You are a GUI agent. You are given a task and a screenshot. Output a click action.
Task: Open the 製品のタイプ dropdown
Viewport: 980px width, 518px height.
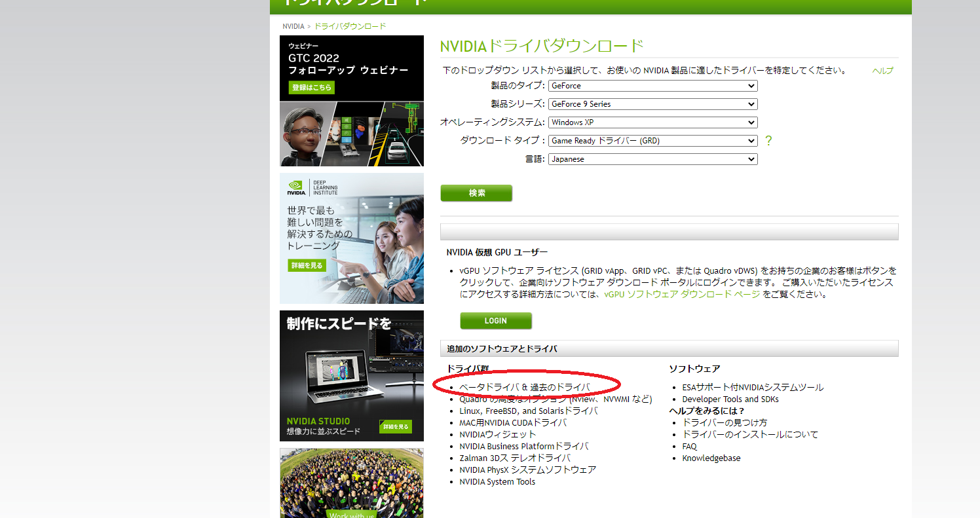[x=652, y=86]
